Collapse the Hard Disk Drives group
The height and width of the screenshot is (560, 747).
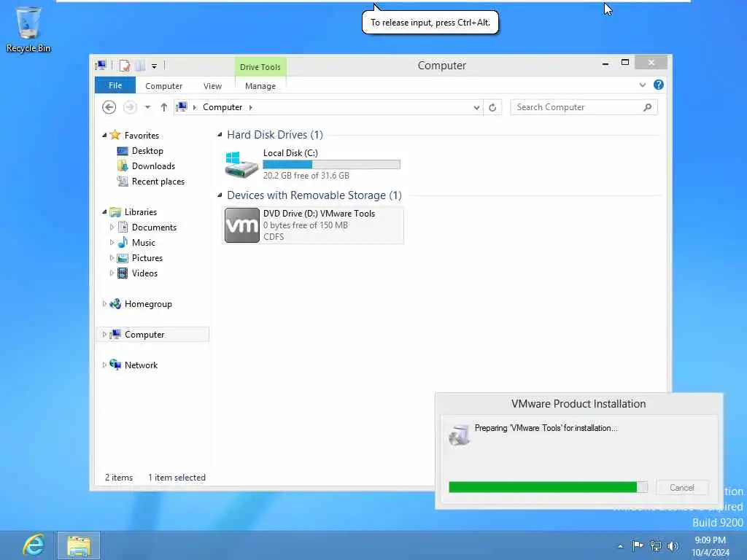pos(220,135)
